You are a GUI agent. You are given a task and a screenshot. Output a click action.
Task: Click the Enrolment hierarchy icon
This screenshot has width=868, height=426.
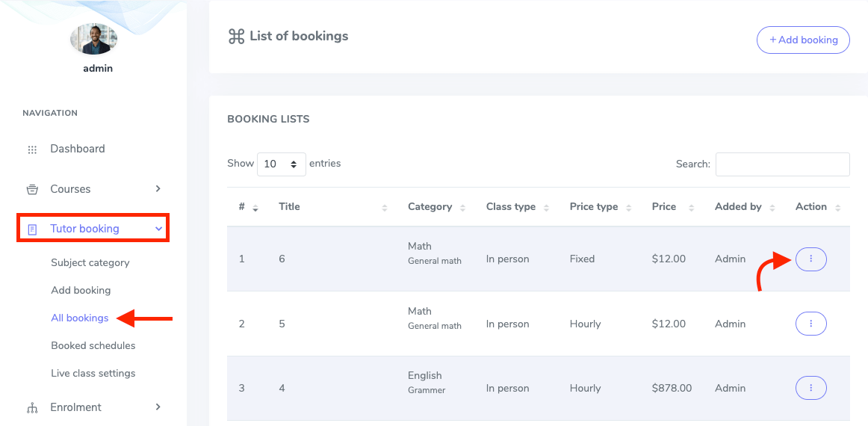pyautogui.click(x=32, y=408)
